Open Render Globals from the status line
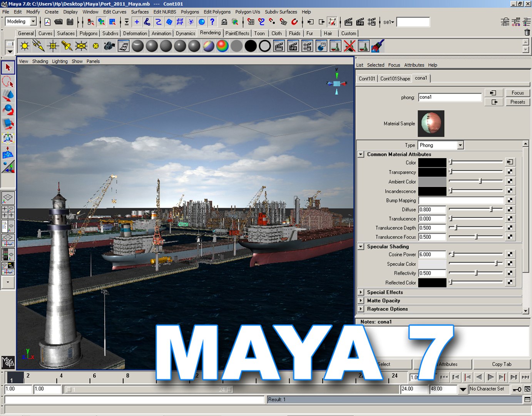Image resolution: width=532 pixels, height=416 pixels. tap(371, 22)
